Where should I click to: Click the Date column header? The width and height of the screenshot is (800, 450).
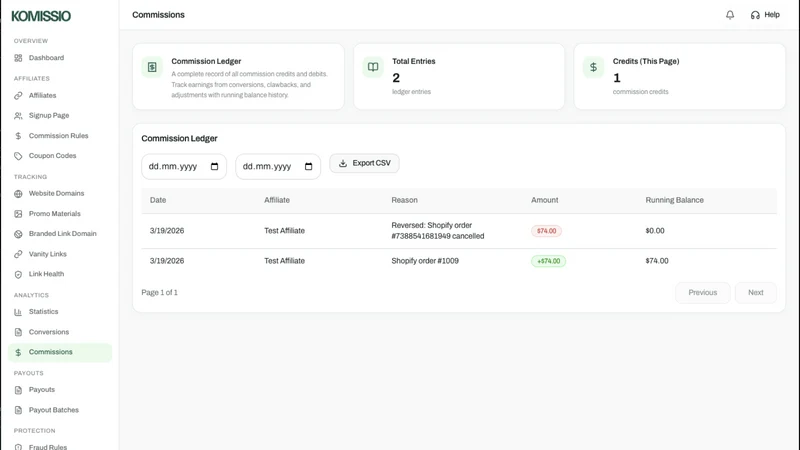pyautogui.click(x=158, y=200)
